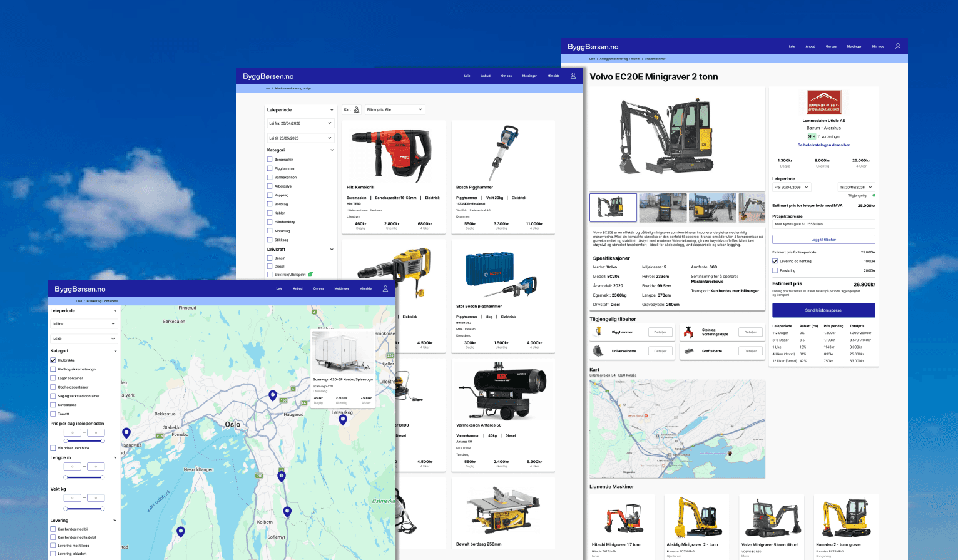Open Lei fra: 20/04/2026 dropdown
The width and height of the screenshot is (958, 560).
(x=300, y=123)
